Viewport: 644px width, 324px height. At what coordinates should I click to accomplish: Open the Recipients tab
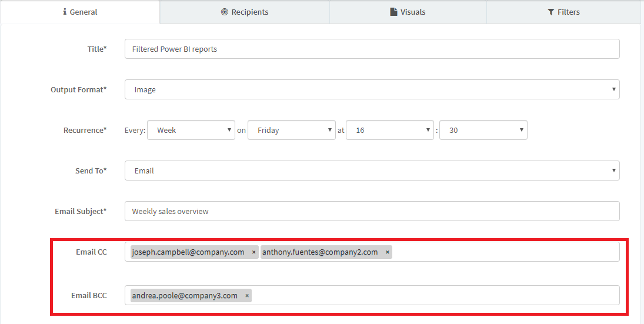click(x=245, y=12)
